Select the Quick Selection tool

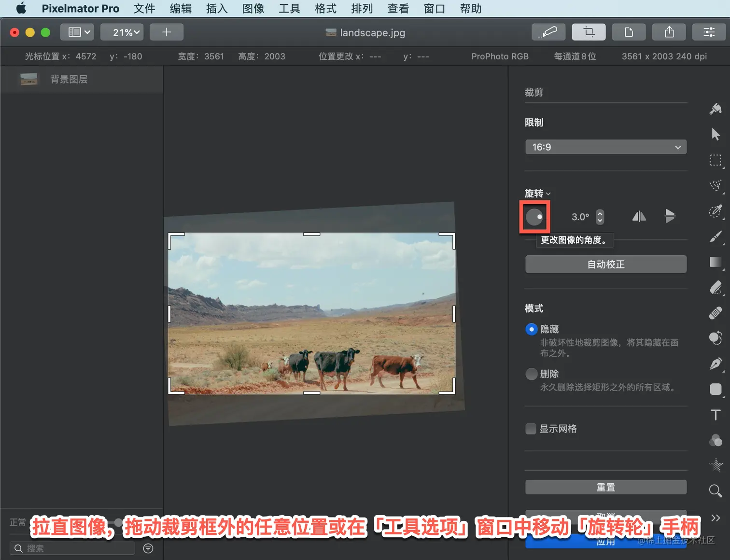716,185
